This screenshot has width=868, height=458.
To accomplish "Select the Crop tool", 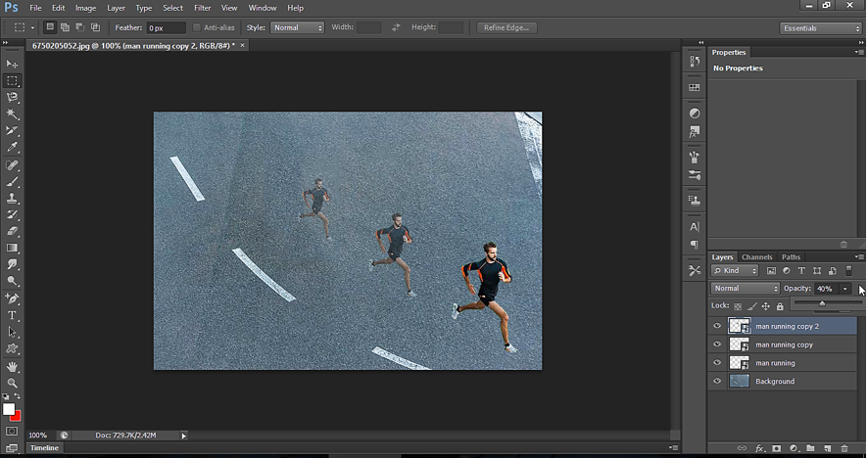I will pos(12,130).
